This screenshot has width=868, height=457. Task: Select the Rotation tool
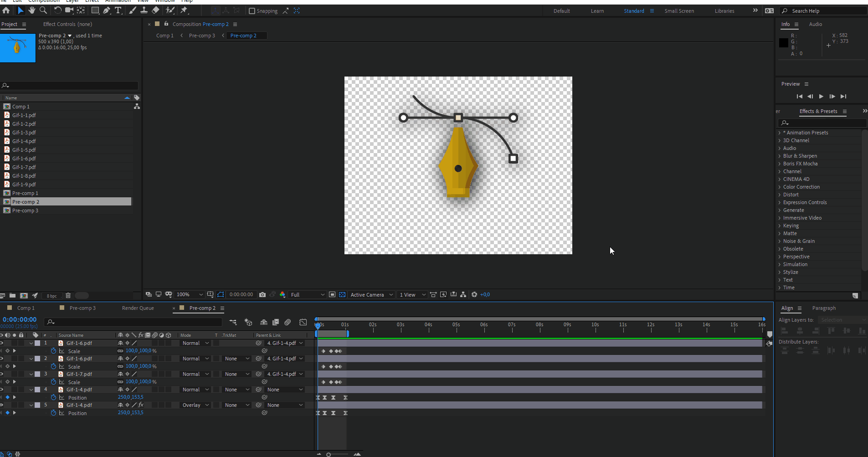58,10
